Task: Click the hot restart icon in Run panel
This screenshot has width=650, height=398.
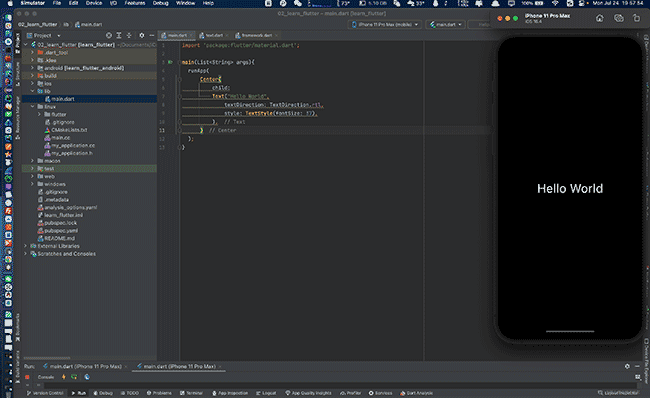Action: coord(74,377)
